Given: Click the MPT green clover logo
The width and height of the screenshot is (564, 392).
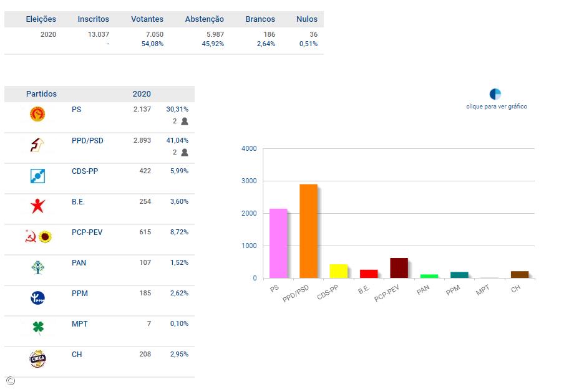Looking at the screenshot, I should point(37,328).
